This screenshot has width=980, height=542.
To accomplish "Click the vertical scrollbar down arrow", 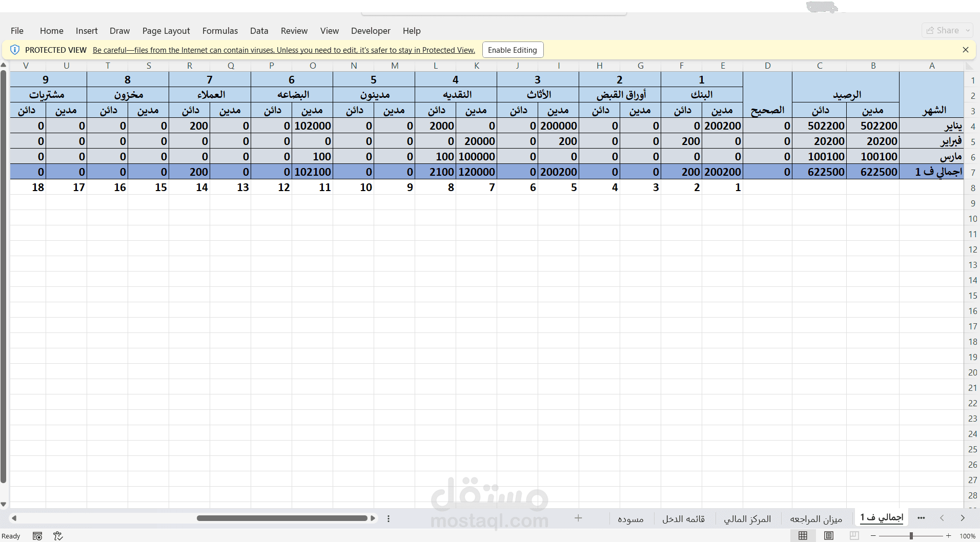I will coord(4,505).
